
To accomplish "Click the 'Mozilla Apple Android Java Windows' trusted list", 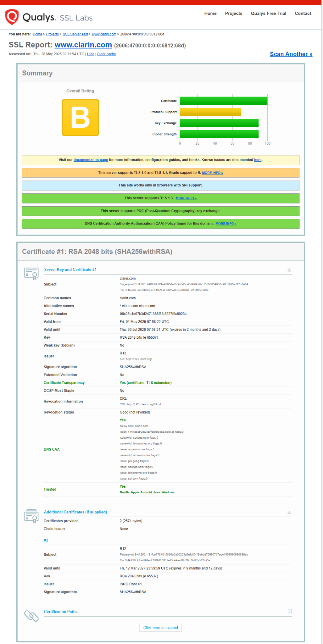I will [147, 492].
